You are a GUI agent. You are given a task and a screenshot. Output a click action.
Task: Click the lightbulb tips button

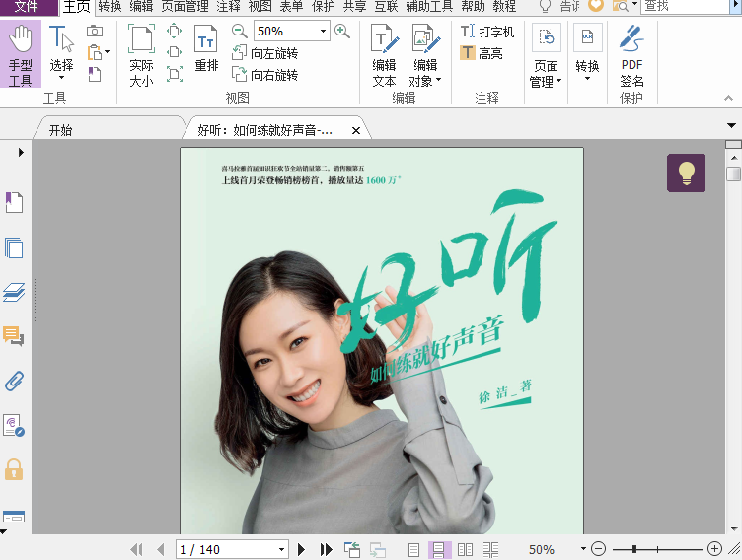(x=686, y=173)
